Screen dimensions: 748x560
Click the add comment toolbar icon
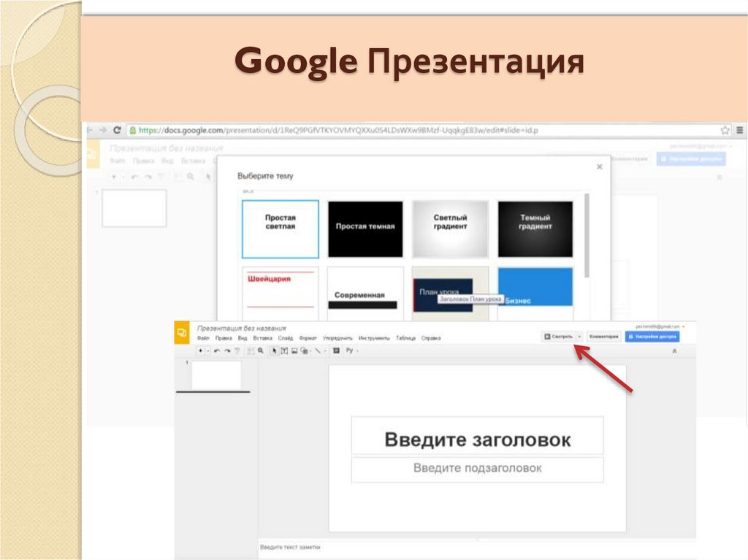(336, 350)
